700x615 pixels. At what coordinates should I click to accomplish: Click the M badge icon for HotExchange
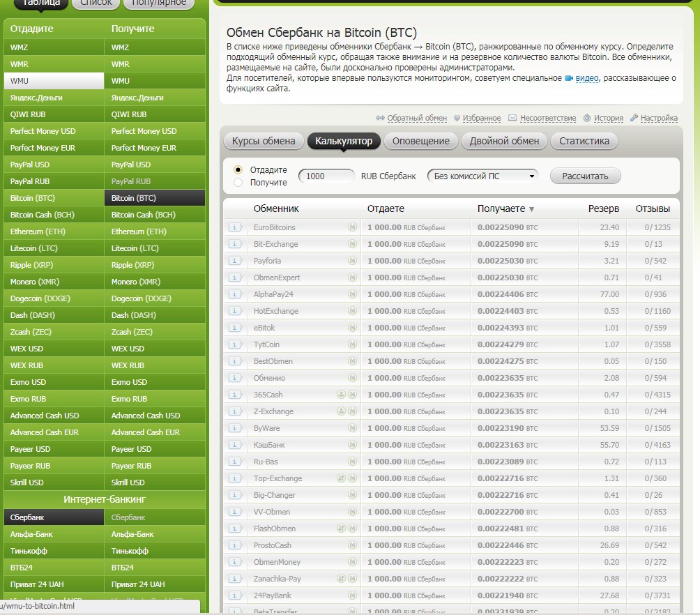point(352,311)
